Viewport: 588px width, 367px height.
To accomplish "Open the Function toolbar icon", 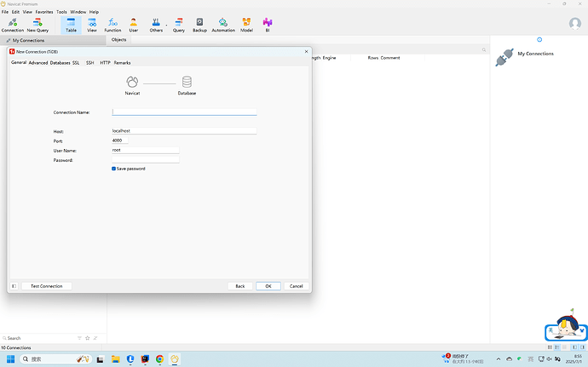I will tap(112, 25).
